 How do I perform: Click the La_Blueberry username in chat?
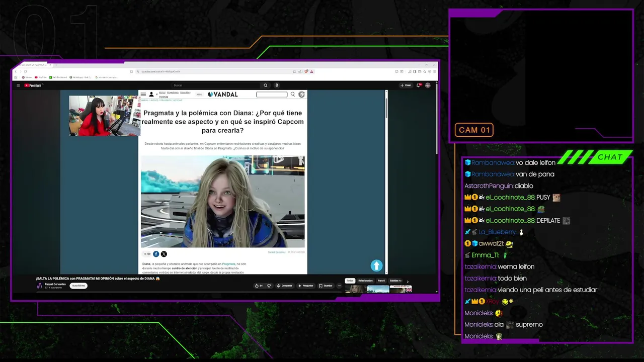pos(497,232)
